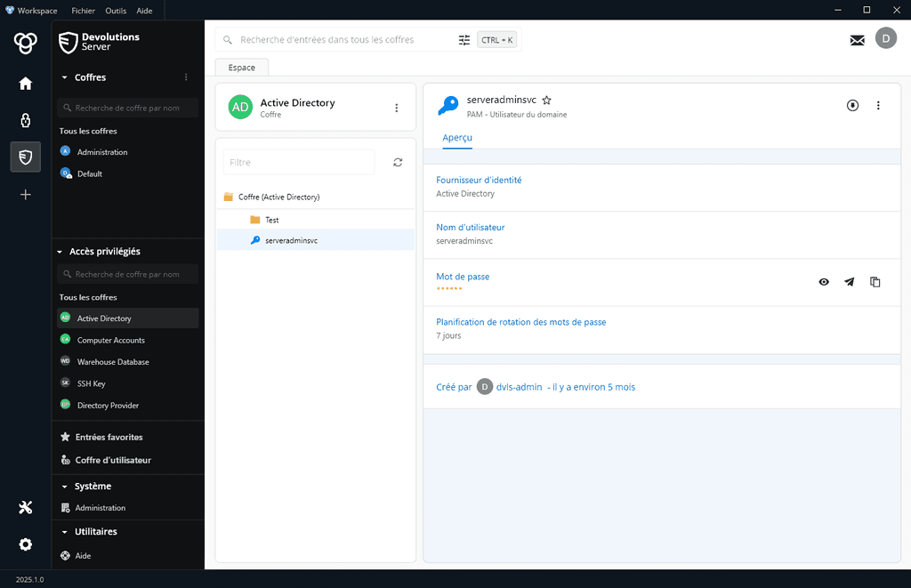Image resolution: width=911 pixels, height=588 pixels.
Task: Send the password using paper plane icon
Action: (x=849, y=282)
